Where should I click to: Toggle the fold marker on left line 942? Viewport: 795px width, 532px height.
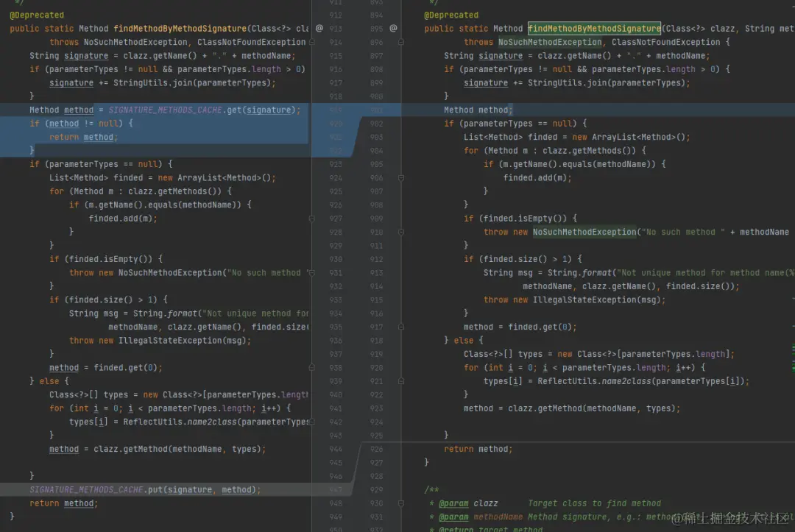[312, 422]
